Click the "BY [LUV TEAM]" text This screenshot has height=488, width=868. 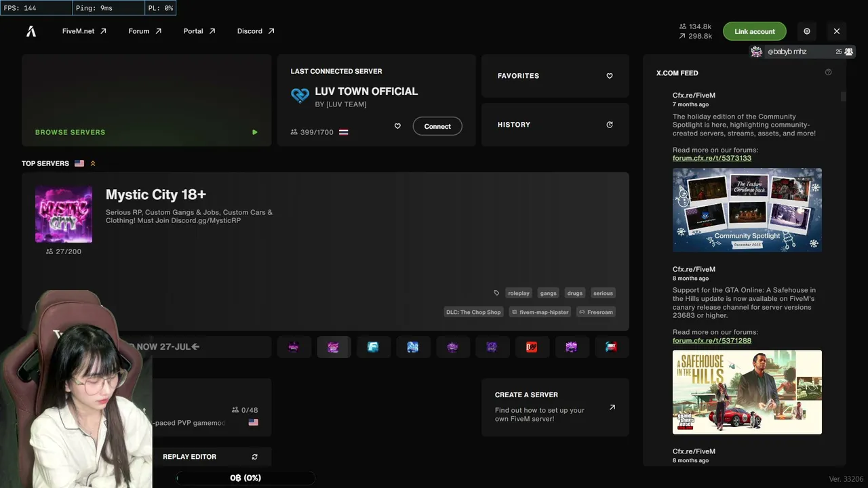click(340, 104)
